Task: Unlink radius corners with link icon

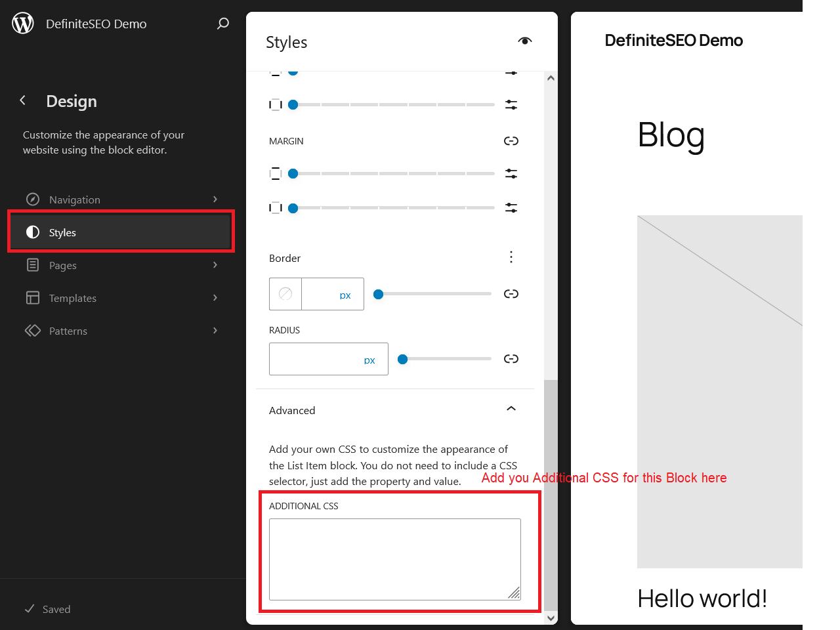Action: pos(511,359)
